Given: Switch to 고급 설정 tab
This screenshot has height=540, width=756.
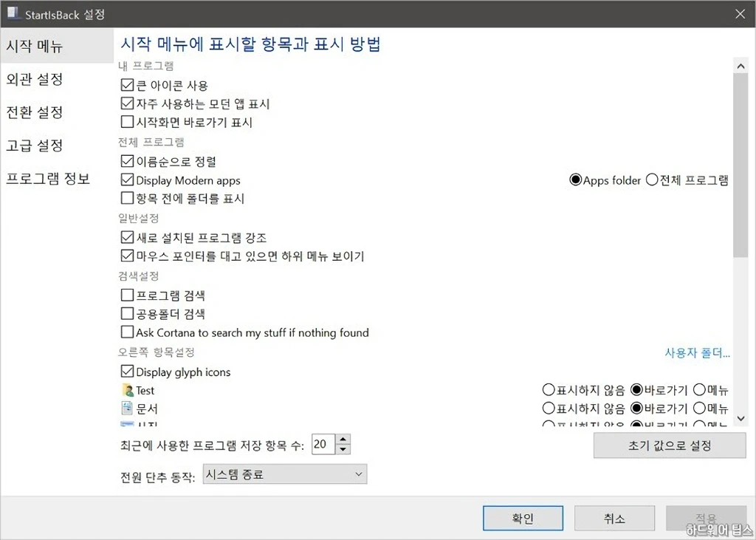Looking at the screenshot, I should pyautogui.click(x=57, y=146).
